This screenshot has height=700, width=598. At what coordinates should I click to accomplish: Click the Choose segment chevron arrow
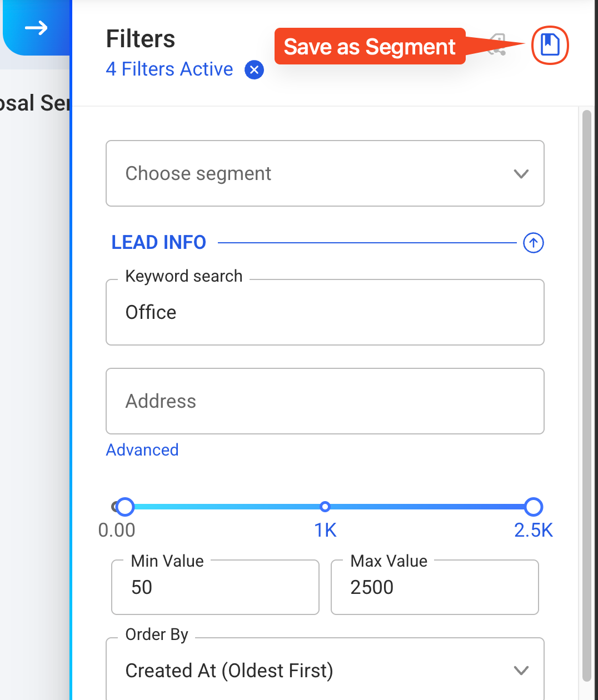click(x=521, y=174)
